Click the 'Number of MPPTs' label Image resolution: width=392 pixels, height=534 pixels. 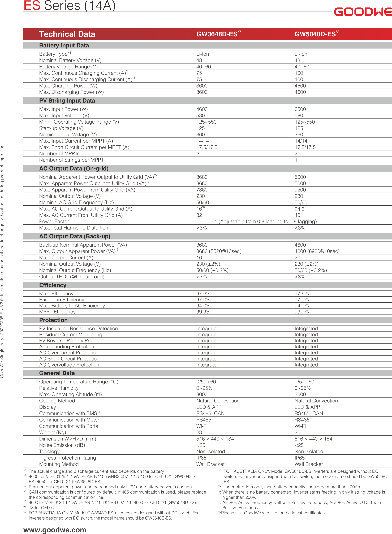[x=59, y=154]
